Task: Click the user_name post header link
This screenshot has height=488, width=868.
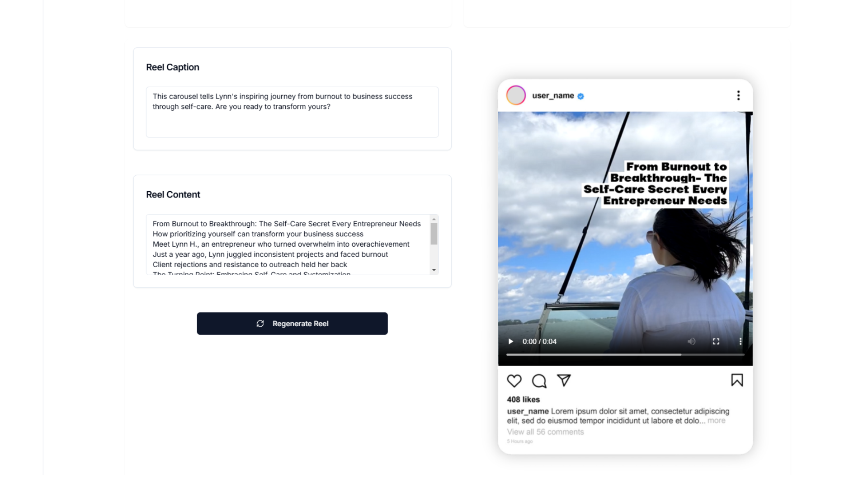Action: click(x=553, y=96)
